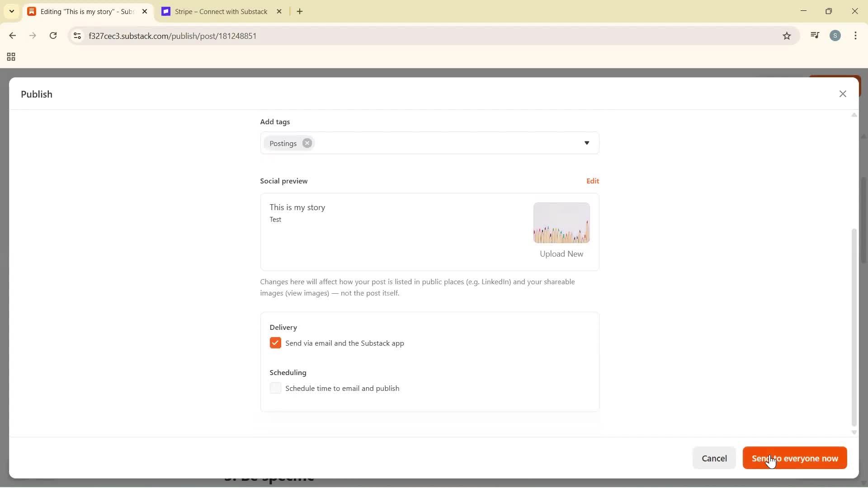Cancel the publish dialog

[714, 458]
